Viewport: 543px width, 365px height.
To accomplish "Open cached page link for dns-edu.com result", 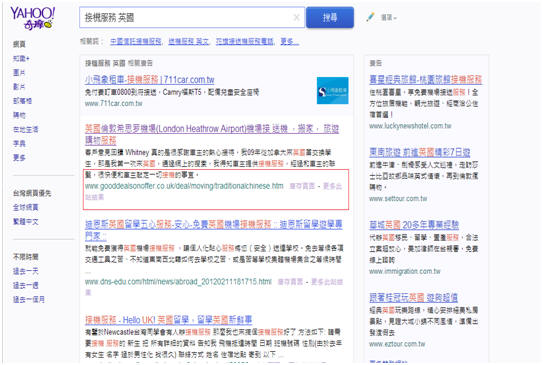I will pyautogui.click(x=290, y=282).
